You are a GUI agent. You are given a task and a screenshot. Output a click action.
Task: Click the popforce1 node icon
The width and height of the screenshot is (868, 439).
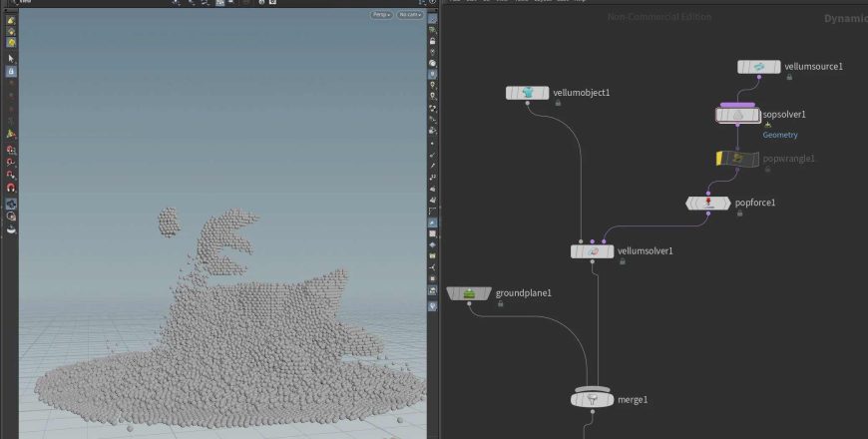[707, 203]
